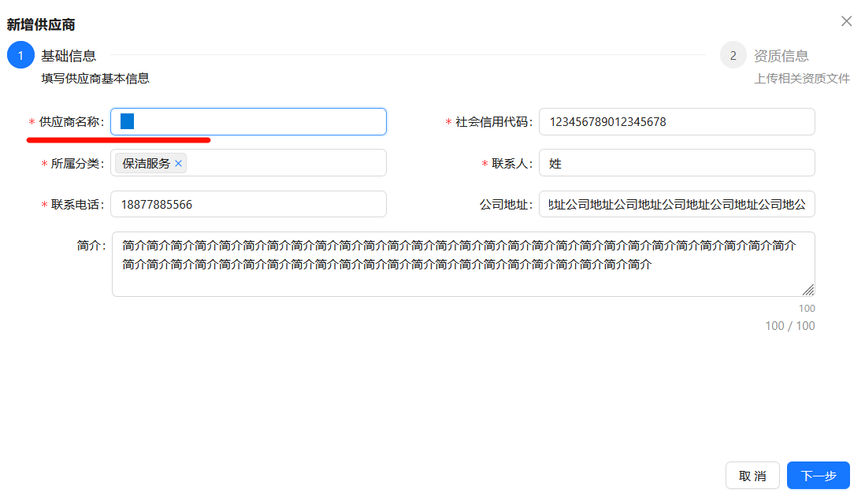Open the 所属分类 category selector
The height and width of the screenshot is (504, 865).
coord(276,162)
